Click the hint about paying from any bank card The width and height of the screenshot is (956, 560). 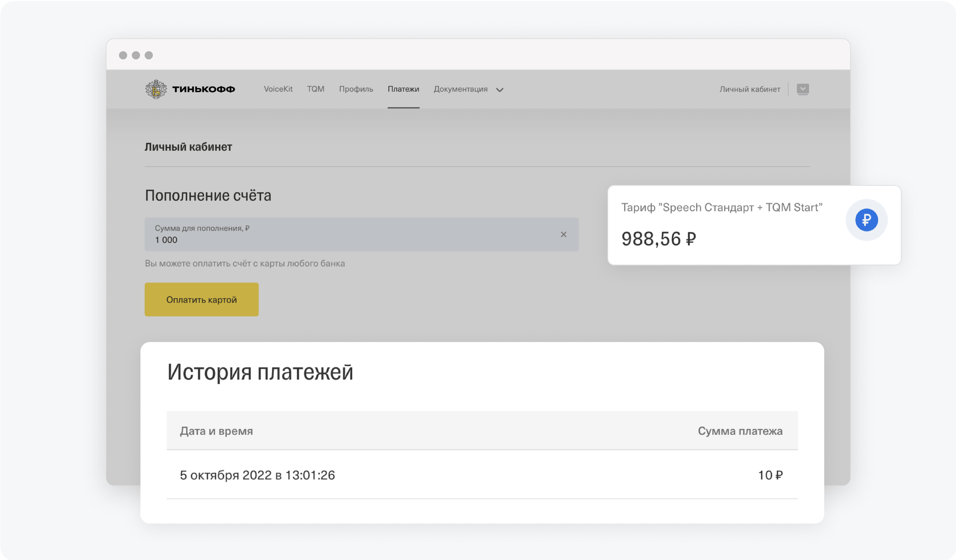(x=245, y=263)
